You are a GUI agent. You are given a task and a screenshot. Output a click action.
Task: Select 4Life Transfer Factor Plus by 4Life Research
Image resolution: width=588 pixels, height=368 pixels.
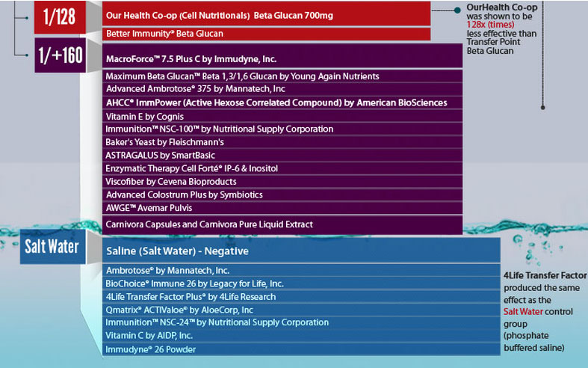(x=301, y=297)
